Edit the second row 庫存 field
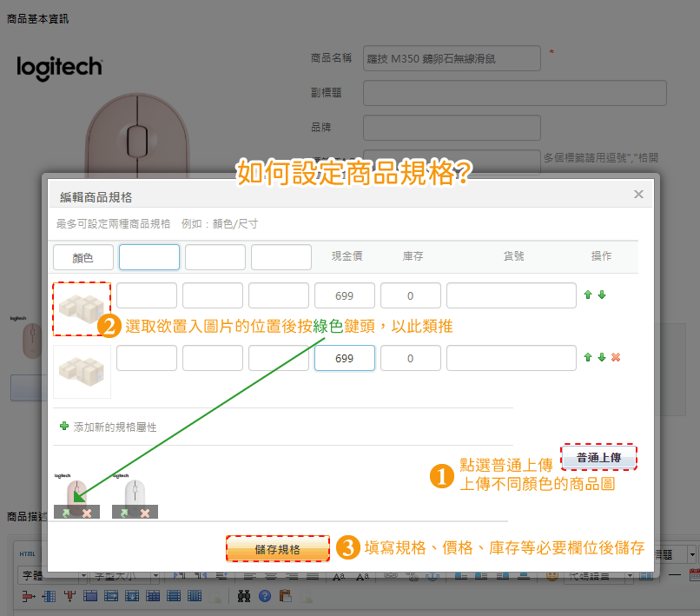This screenshot has width=700, height=616. [x=411, y=358]
